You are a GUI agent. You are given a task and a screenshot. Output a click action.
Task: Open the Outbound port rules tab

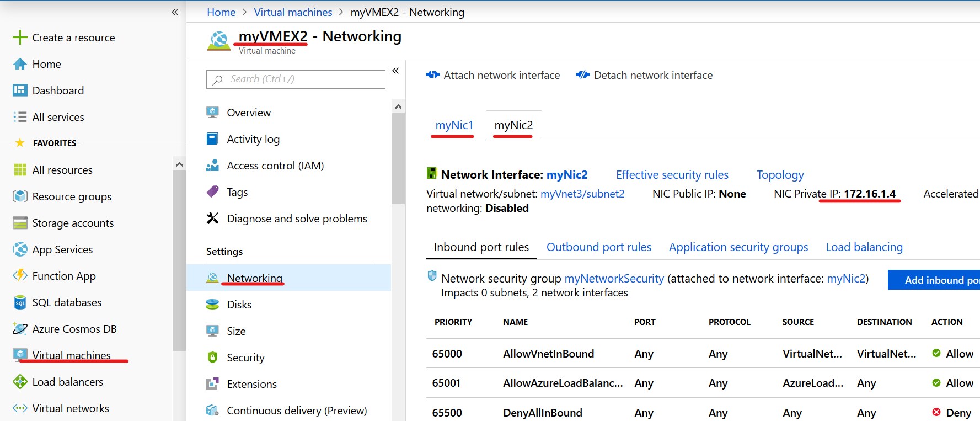pyautogui.click(x=599, y=247)
